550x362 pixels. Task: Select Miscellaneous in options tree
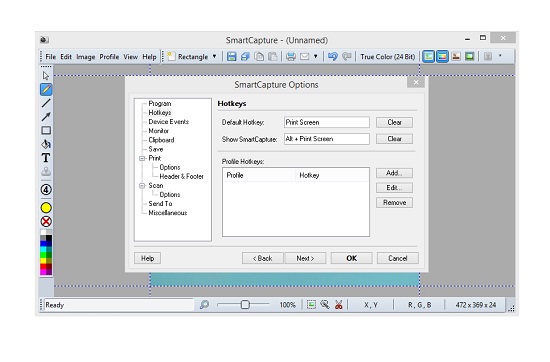[168, 213]
